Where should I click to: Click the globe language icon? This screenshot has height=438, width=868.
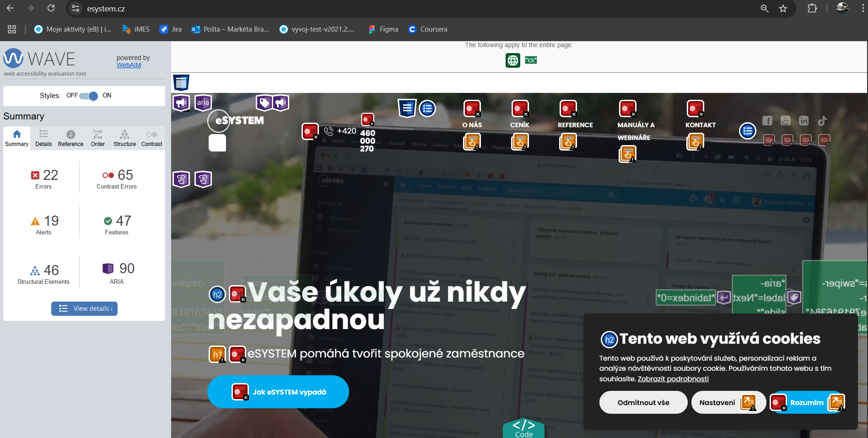pyautogui.click(x=513, y=60)
